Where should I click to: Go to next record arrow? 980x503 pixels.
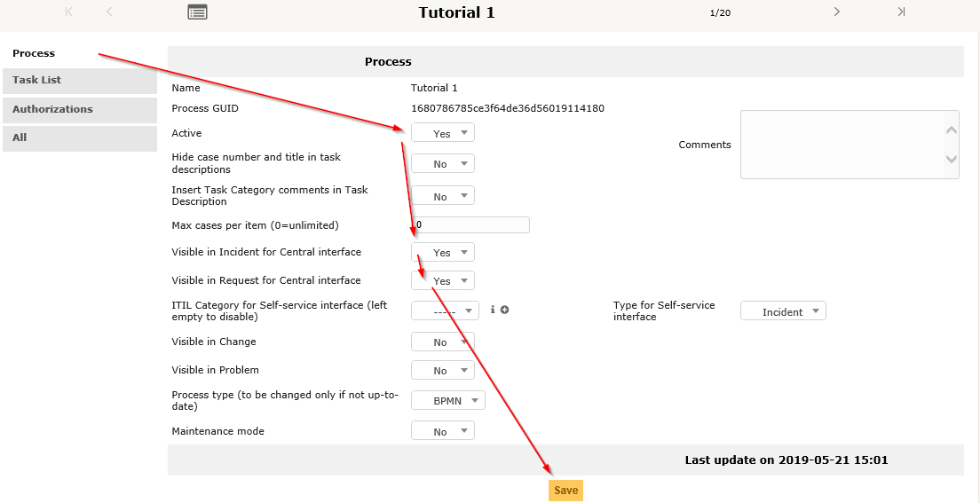tap(836, 12)
